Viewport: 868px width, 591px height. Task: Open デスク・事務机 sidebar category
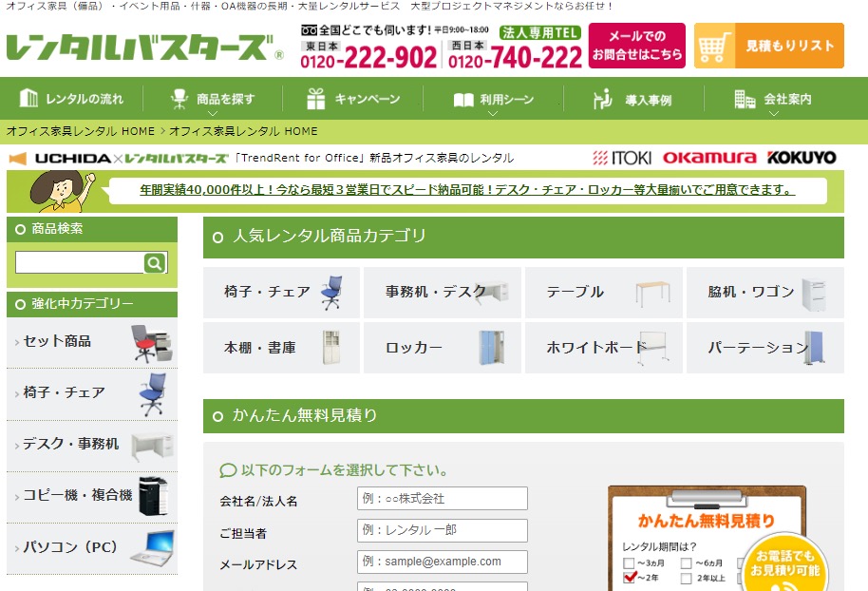[92, 445]
